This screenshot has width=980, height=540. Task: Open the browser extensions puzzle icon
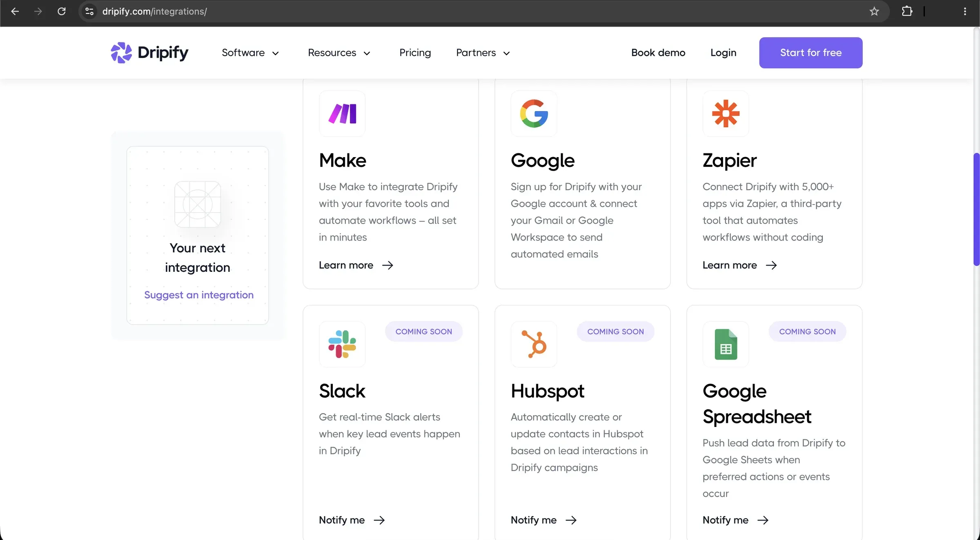pos(907,11)
